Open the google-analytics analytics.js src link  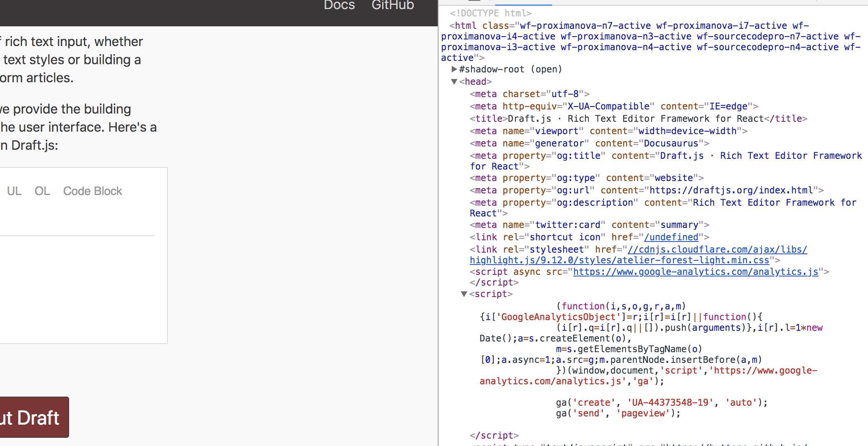[696, 272]
